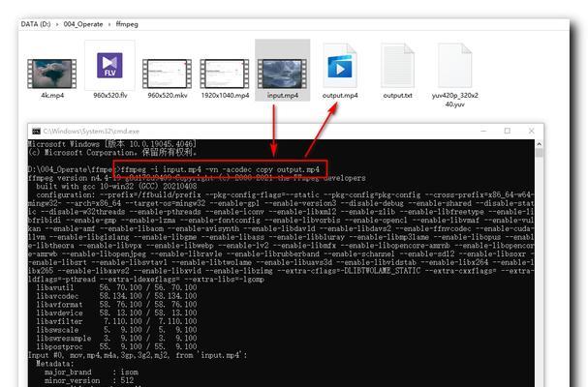
Task: Click the input.mp4 file name label
Action: coord(283,96)
